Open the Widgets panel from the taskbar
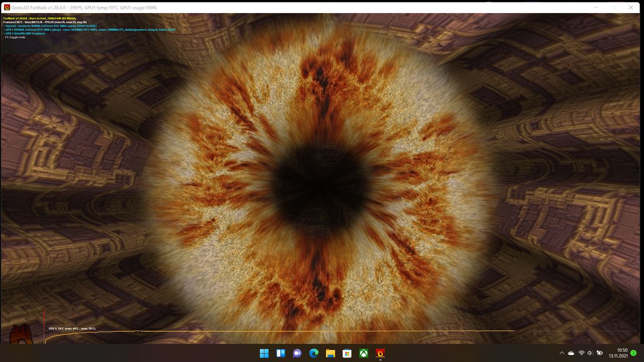 281,353
